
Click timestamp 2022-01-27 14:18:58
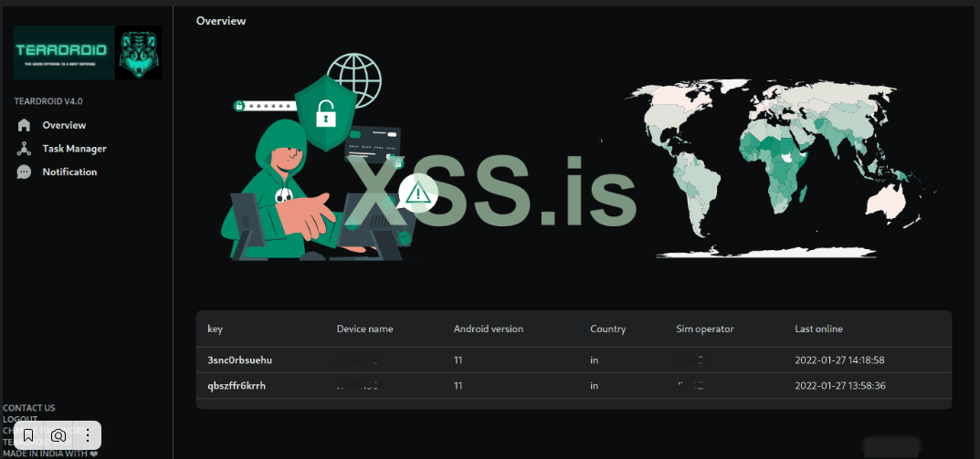point(839,360)
